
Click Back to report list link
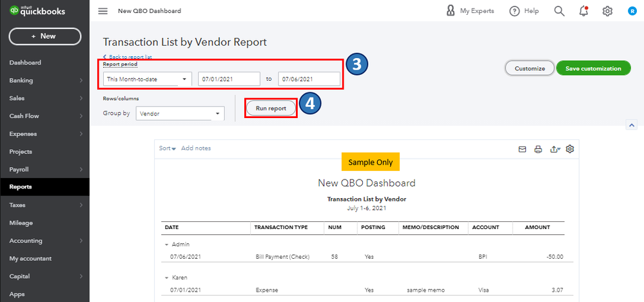pyautogui.click(x=129, y=57)
